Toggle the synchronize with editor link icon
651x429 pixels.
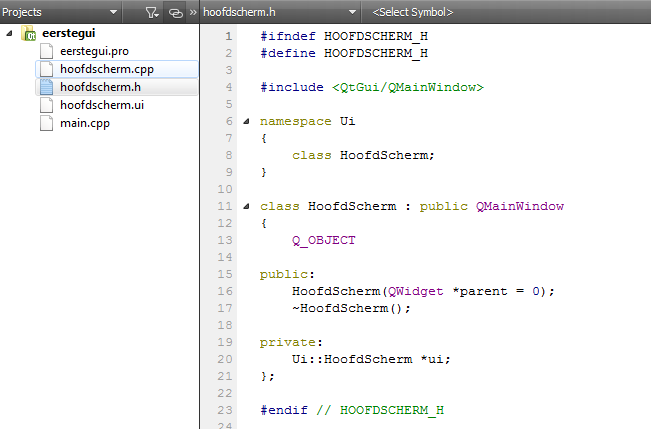(175, 13)
